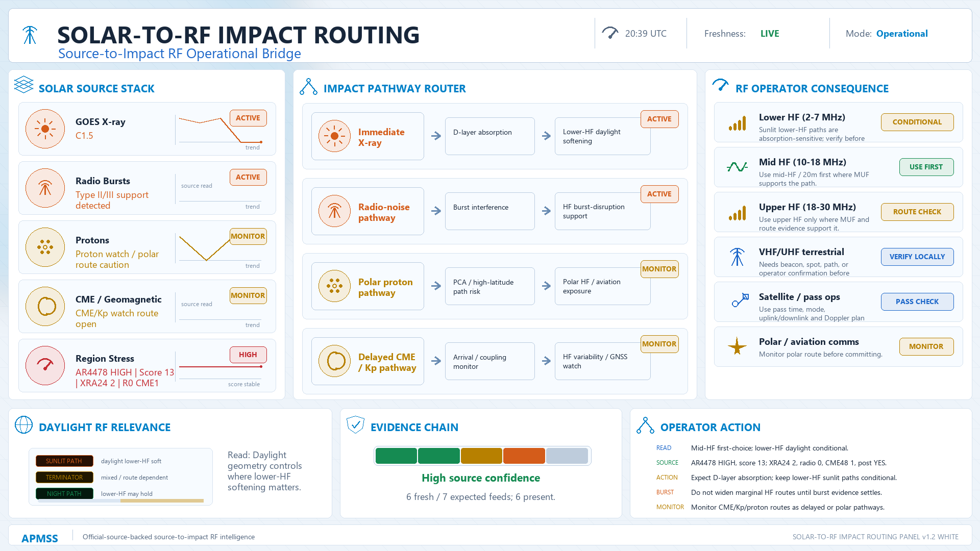Viewport: 980px width, 551px height.
Task: Click the GOES X-ray sun icon
Action: (x=45, y=129)
